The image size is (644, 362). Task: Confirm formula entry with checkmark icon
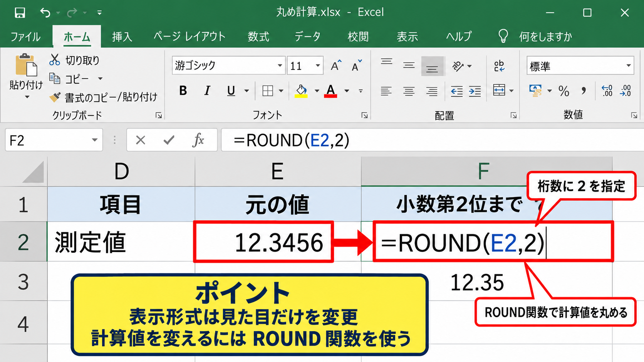[169, 140]
